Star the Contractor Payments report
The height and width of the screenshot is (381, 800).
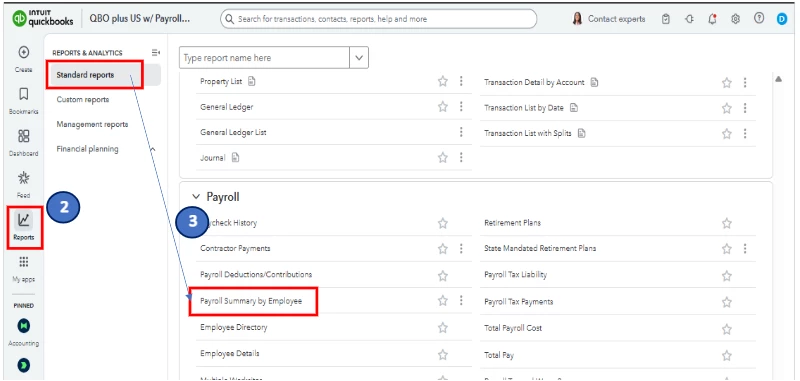443,249
